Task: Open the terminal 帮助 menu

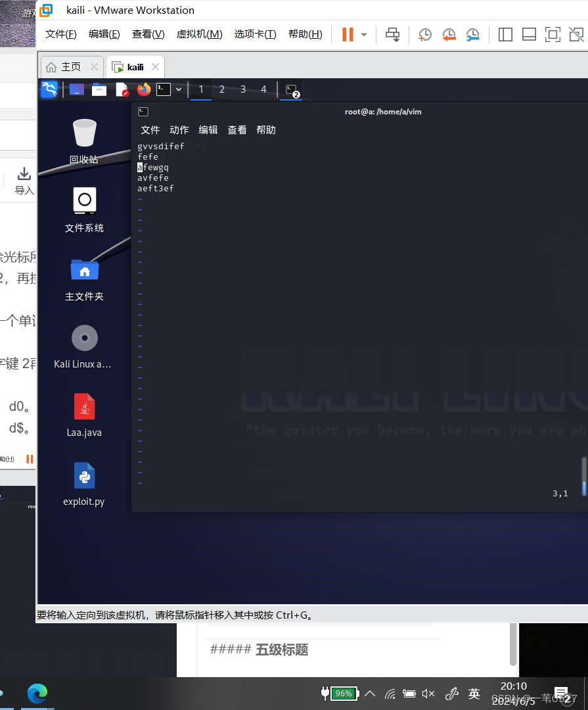Action: pyautogui.click(x=265, y=130)
